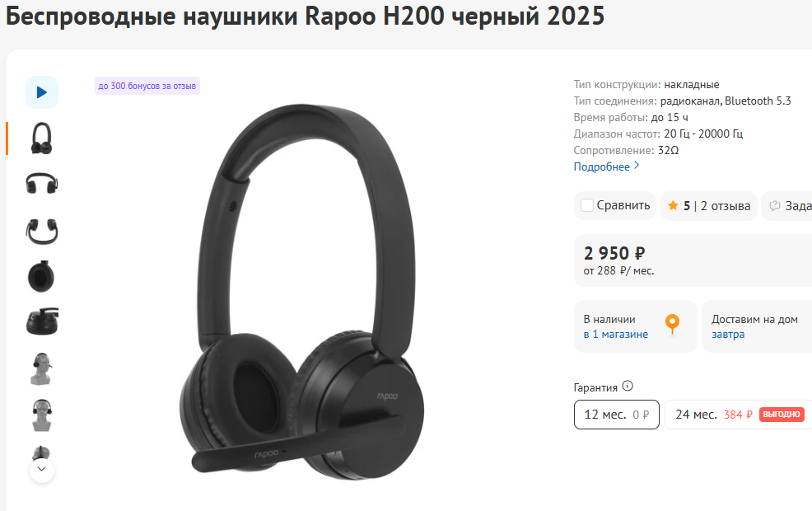The image size is (812, 511).
Task: Click the main Rapoo headphones image
Action: pos(302,292)
